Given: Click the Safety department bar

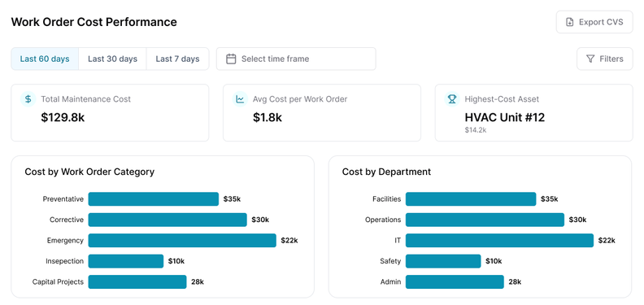Looking at the screenshot, I should (x=443, y=261).
